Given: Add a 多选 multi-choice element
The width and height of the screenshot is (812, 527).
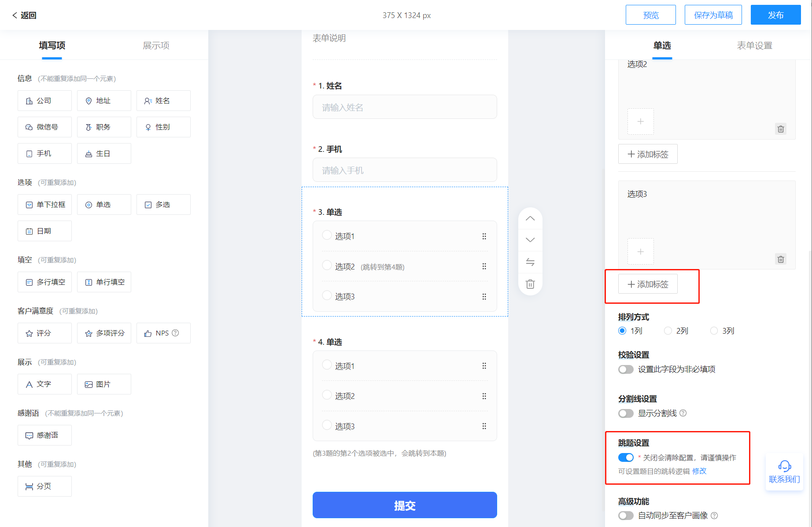Looking at the screenshot, I should [x=163, y=205].
